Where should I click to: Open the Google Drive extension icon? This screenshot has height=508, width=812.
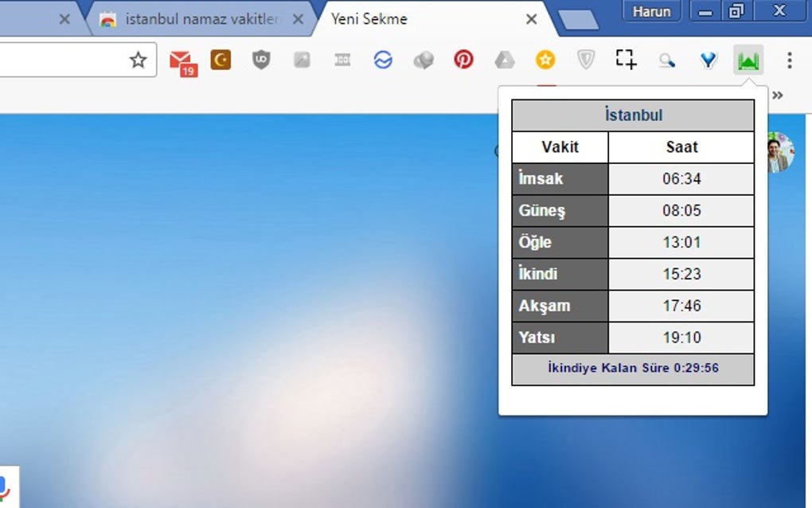[505, 59]
